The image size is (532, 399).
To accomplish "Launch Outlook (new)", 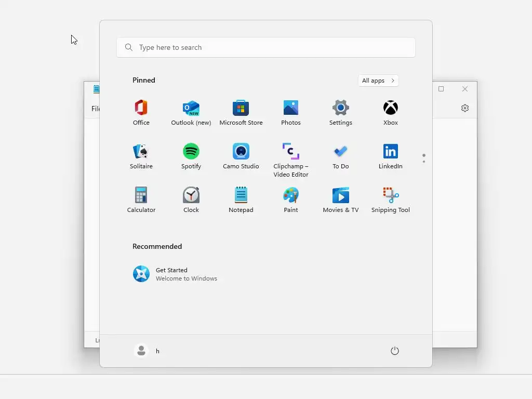I will pyautogui.click(x=191, y=113).
